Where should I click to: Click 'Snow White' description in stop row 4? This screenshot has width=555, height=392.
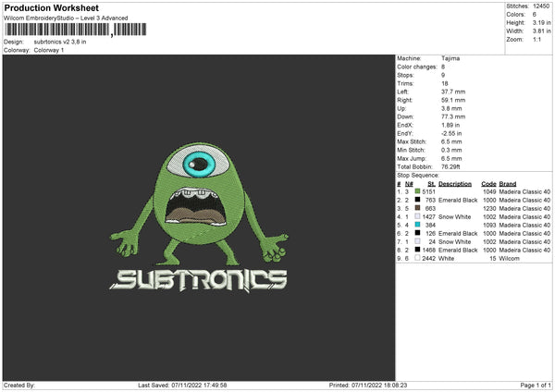454,217
